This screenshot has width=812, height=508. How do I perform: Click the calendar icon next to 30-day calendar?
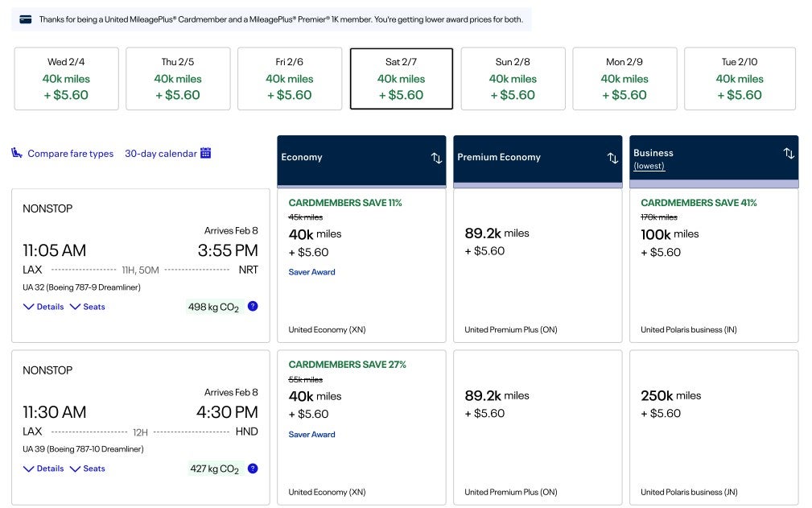206,153
